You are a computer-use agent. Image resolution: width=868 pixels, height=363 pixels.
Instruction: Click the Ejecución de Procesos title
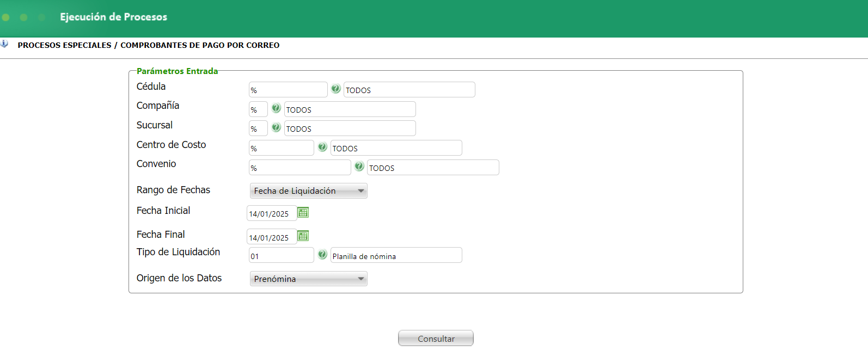pos(113,17)
